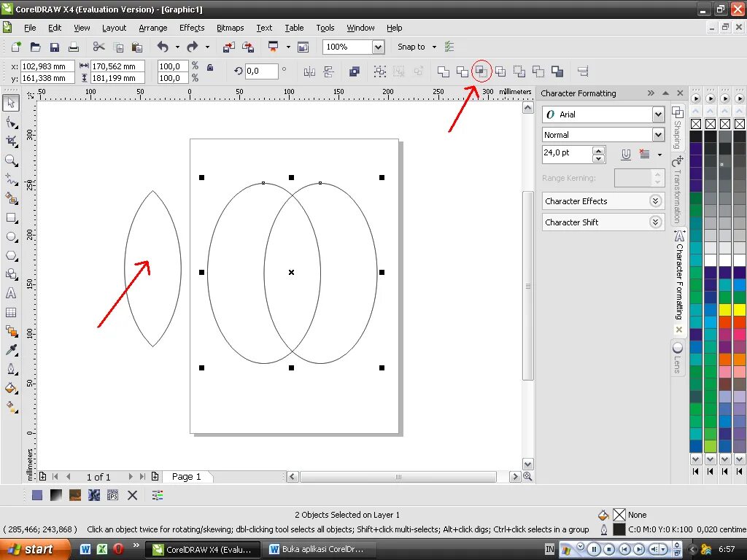Image resolution: width=747 pixels, height=560 pixels.
Task: Open the Snap to dropdown
Action: tap(434, 47)
